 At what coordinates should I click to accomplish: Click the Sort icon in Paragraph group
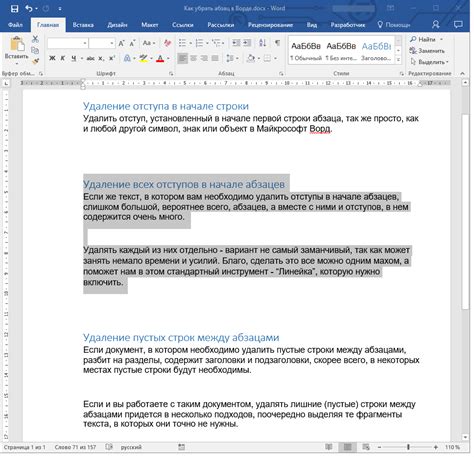pyautogui.click(x=262, y=43)
